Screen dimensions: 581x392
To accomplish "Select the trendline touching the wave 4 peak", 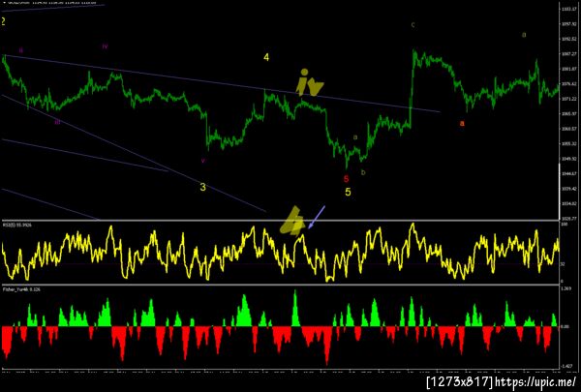I will pyautogui.click(x=222, y=83).
